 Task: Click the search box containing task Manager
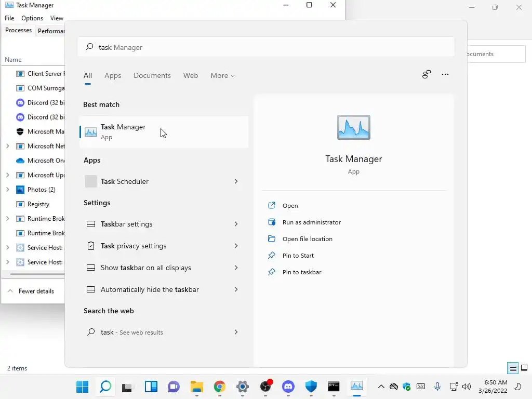(x=265, y=47)
